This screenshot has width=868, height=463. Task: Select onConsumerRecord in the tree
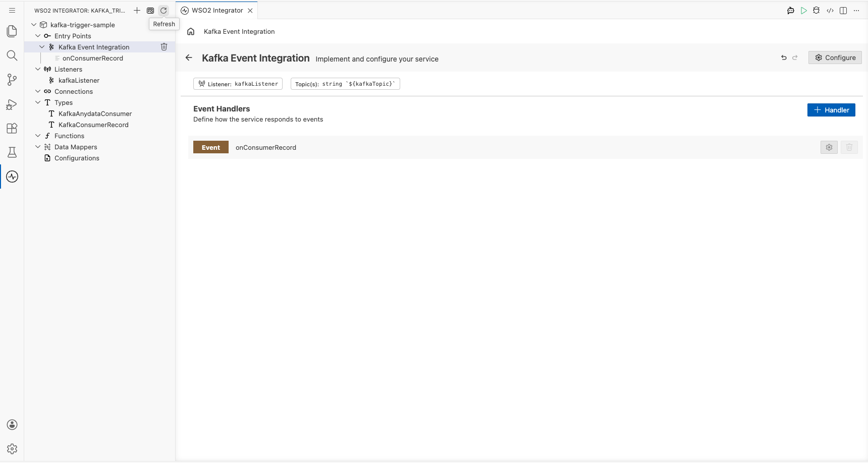click(x=93, y=58)
